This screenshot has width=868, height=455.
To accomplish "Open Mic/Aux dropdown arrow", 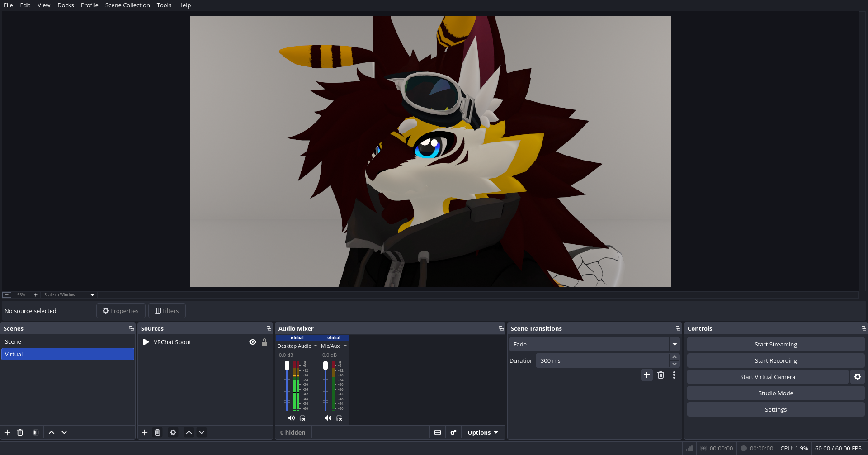I will (x=345, y=346).
